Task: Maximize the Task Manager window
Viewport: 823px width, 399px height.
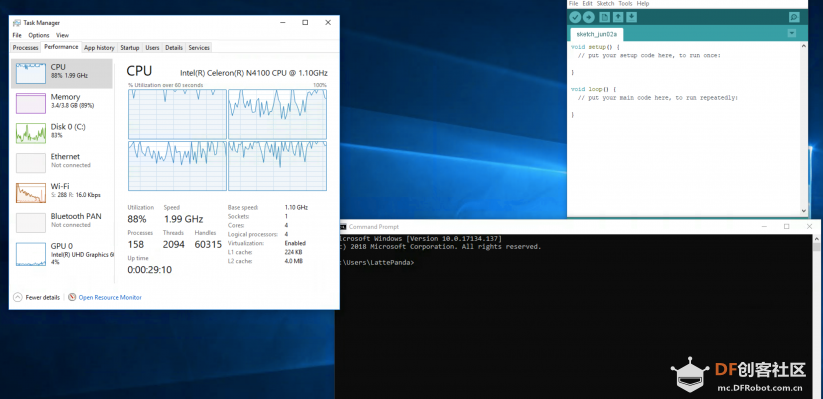Action: click(305, 23)
